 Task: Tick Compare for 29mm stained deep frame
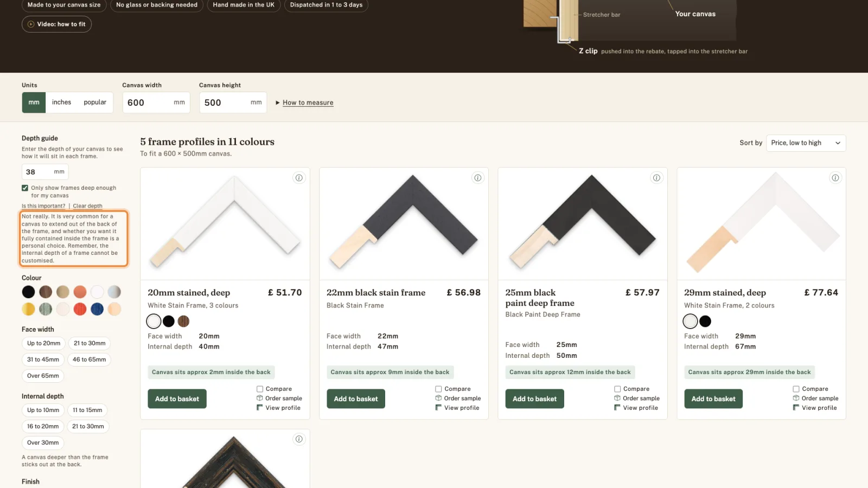796,389
